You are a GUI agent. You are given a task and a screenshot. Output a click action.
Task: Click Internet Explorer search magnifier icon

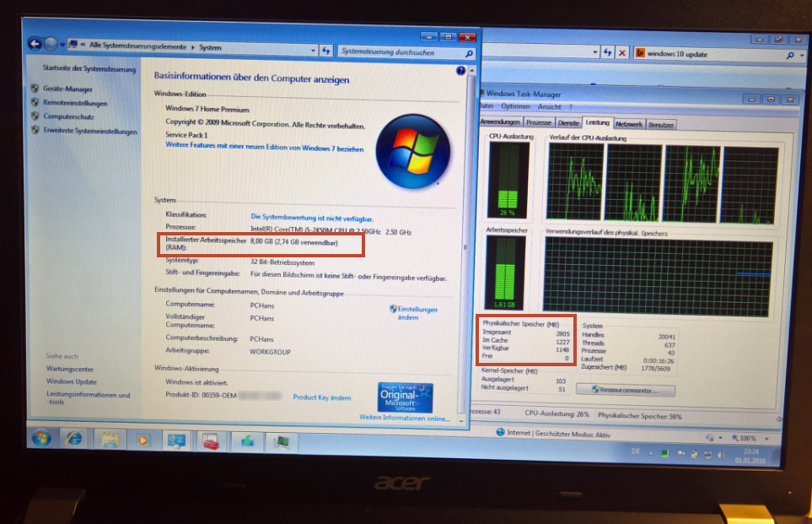790,56
